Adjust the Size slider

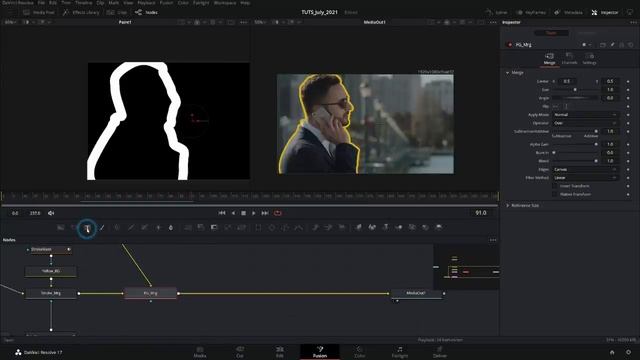point(575,90)
